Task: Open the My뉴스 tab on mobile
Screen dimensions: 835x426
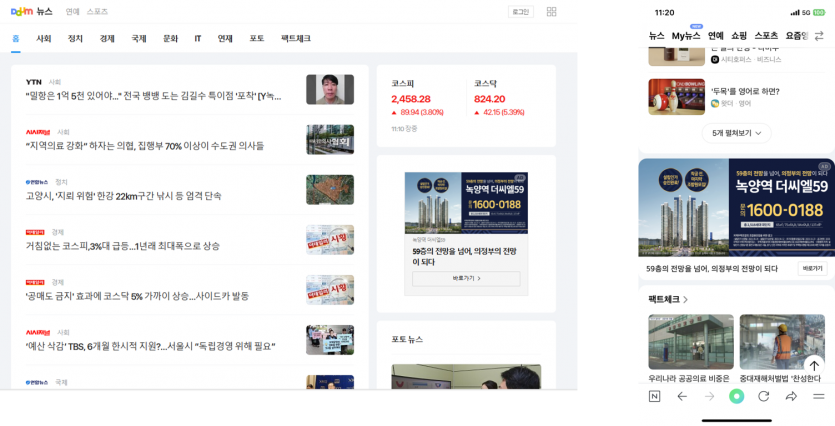Action: (x=686, y=36)
